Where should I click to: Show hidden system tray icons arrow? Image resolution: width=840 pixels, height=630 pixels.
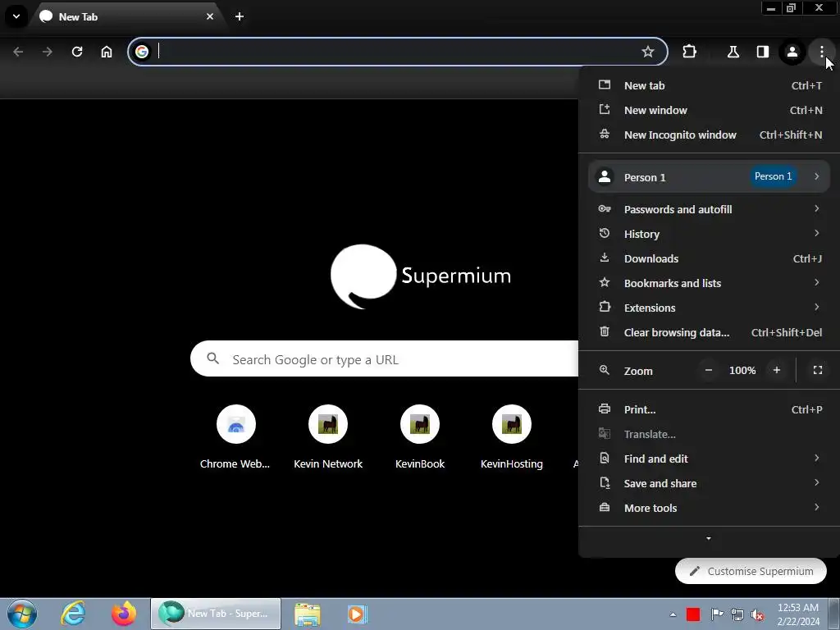pyautogui.click(x=673, y=614)
